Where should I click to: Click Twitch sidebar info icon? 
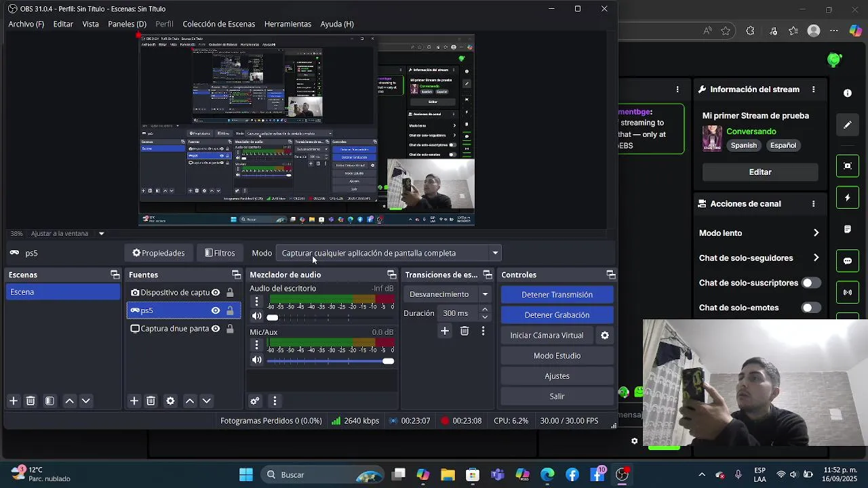848,93
